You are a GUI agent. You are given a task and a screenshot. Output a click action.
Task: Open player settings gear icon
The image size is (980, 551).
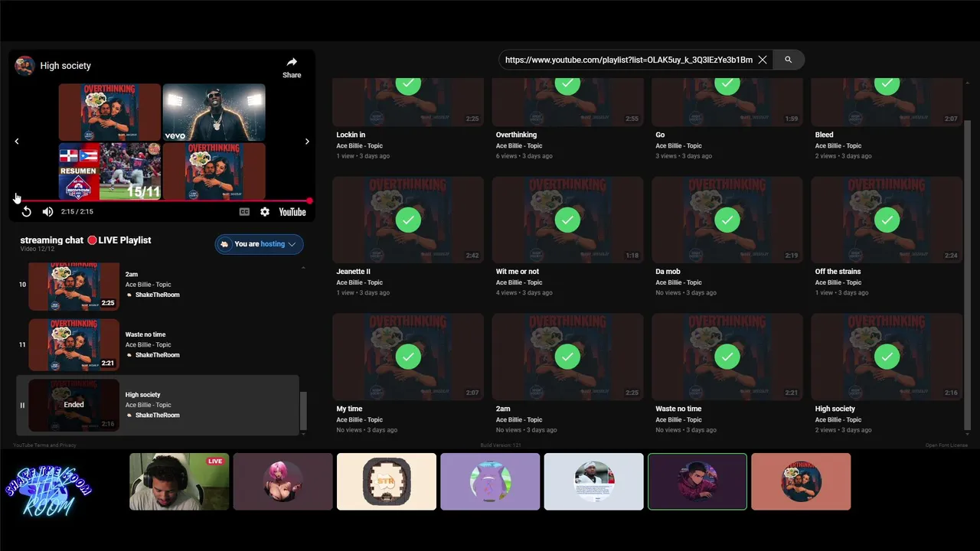265,212
